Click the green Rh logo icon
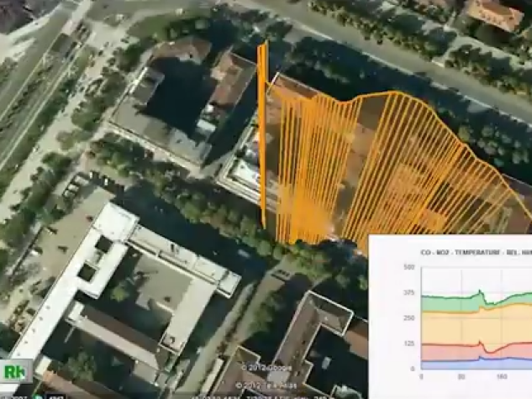Viewport: 532px width, 399px height. click(15, 371)
